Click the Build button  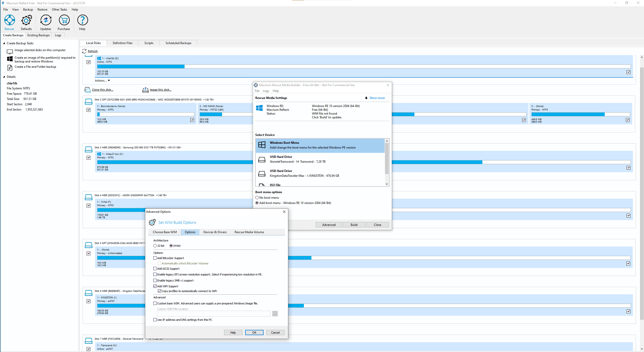354,225
